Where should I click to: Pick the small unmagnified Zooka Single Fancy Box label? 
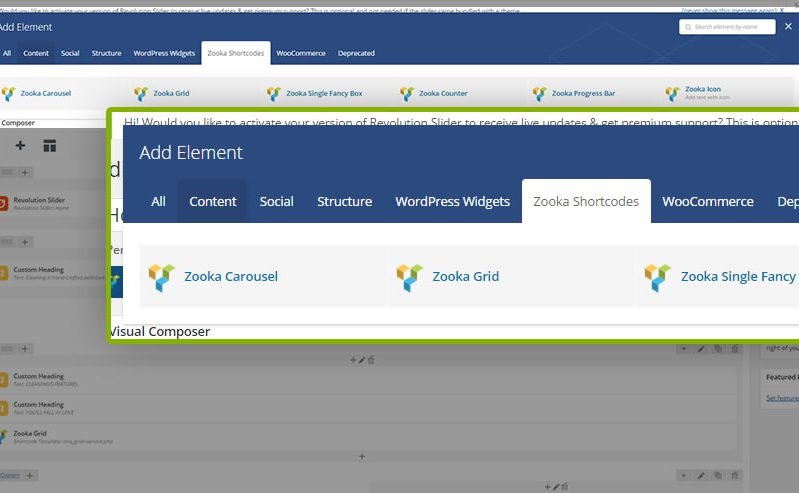coord(324,93)
